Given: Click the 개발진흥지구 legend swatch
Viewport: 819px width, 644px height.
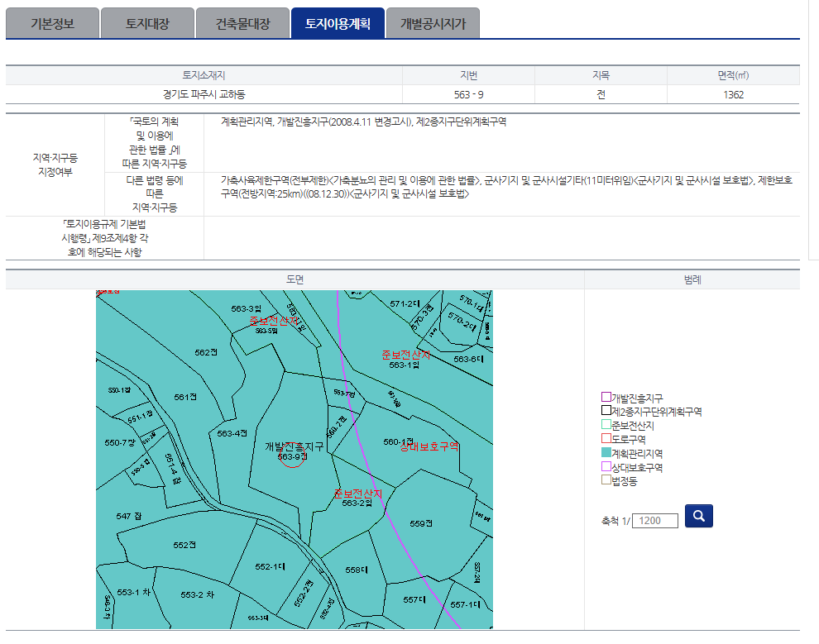Looking at the screenshot, I should pyautogui.click(x=606, y=398).
